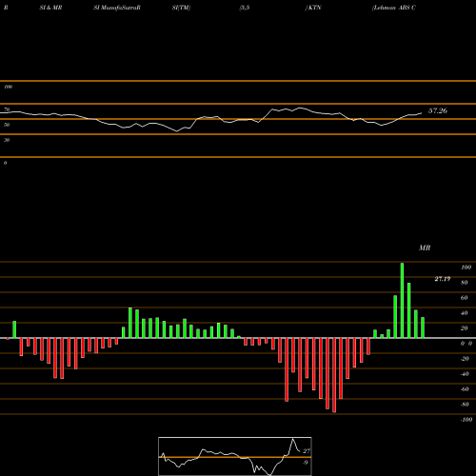Click the MR axis 60 label

click(464, 298)
